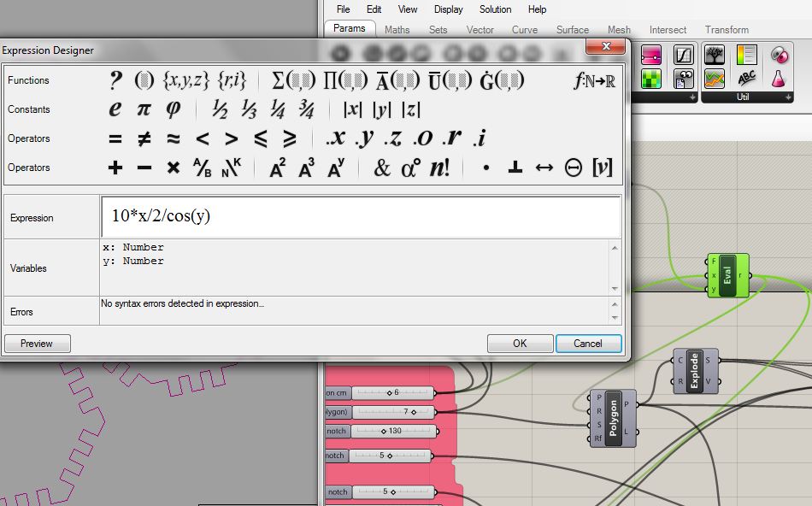Screen dimensions: 812x506
Task: Open the f:N→R function list
Action: coord(595,81)
